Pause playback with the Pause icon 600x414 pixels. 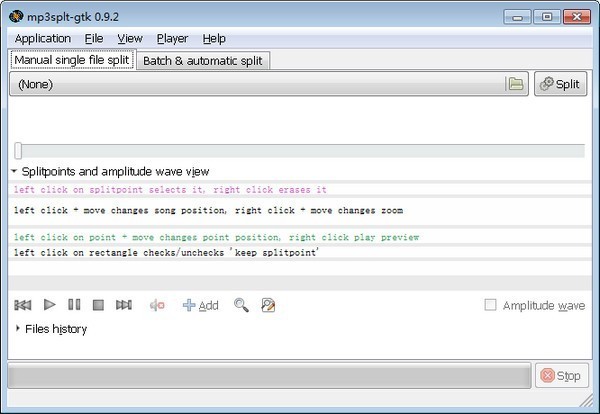[x=74, y=305]
